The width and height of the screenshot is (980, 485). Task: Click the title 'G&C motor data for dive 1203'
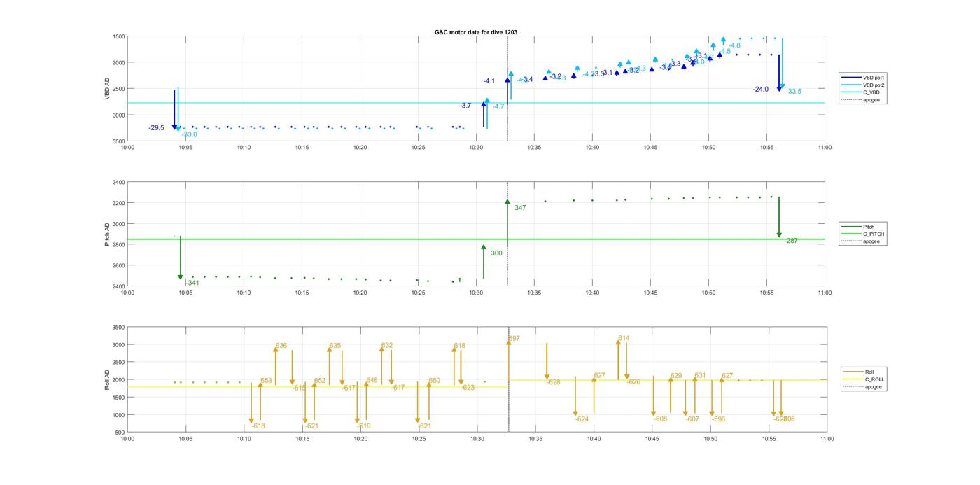click(x=475, y=32)
